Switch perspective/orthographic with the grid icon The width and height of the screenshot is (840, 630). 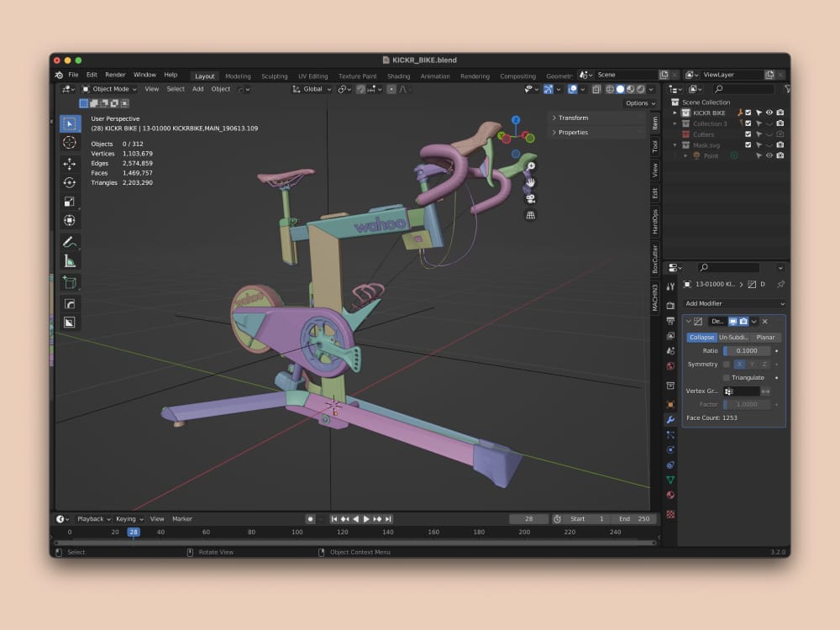tap(530, 215)
